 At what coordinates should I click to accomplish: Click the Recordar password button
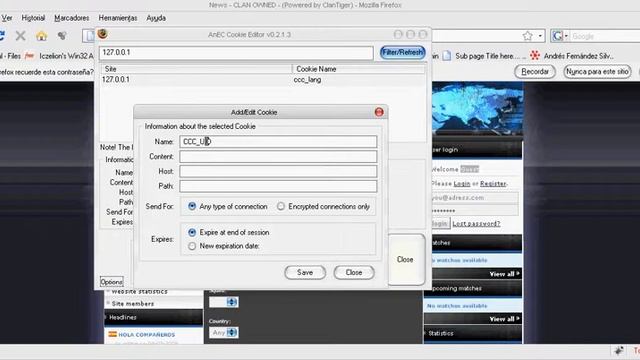coord(535,71)
